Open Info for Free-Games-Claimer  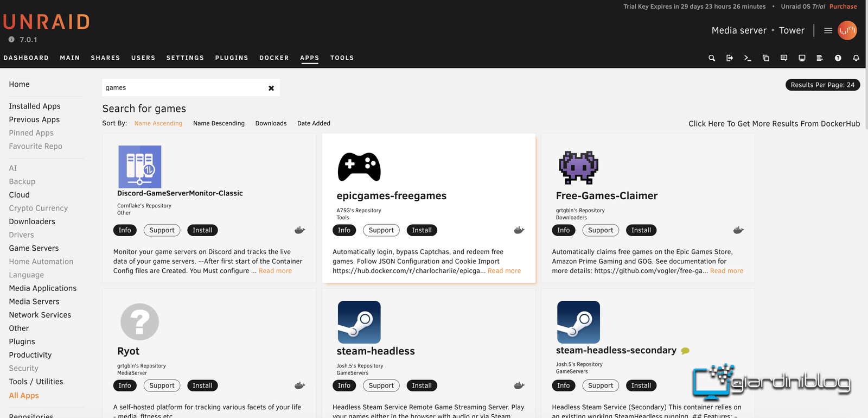[563, 230]
